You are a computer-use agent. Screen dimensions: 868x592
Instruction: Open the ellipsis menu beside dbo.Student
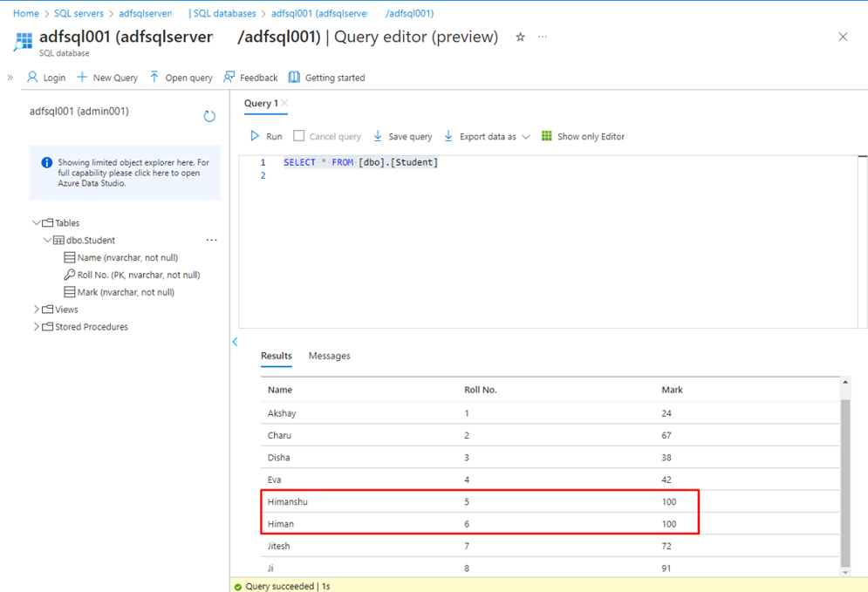211,240
